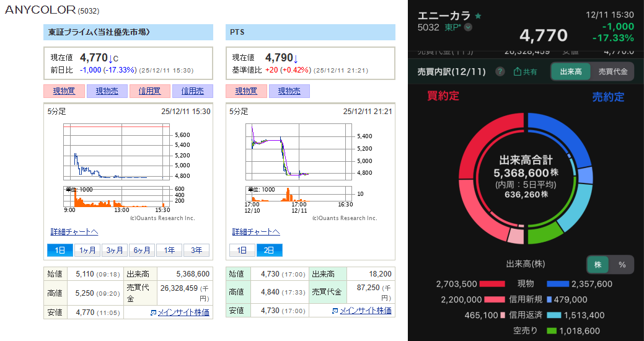Select the 出来高 toggle option
Image resolution: width=644 pixels, height=341 pixels.
click(571, 72)
